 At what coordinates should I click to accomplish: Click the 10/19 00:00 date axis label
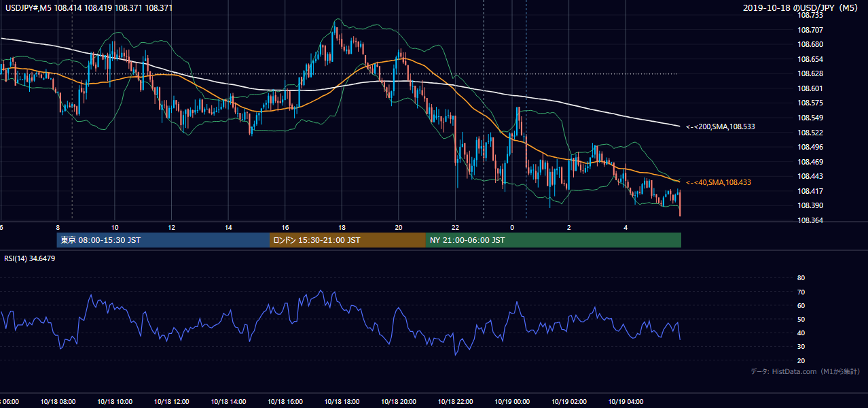coord(512,401)
